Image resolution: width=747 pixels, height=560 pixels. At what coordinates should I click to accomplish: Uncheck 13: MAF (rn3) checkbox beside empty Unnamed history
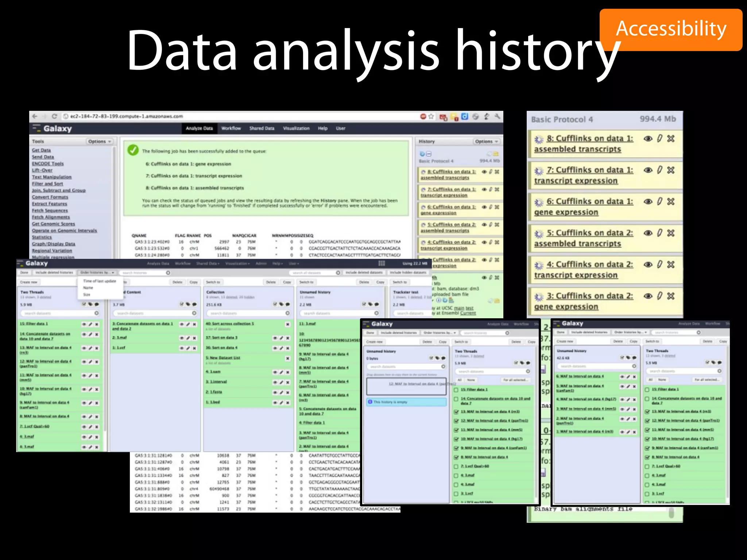coord(456,412)
